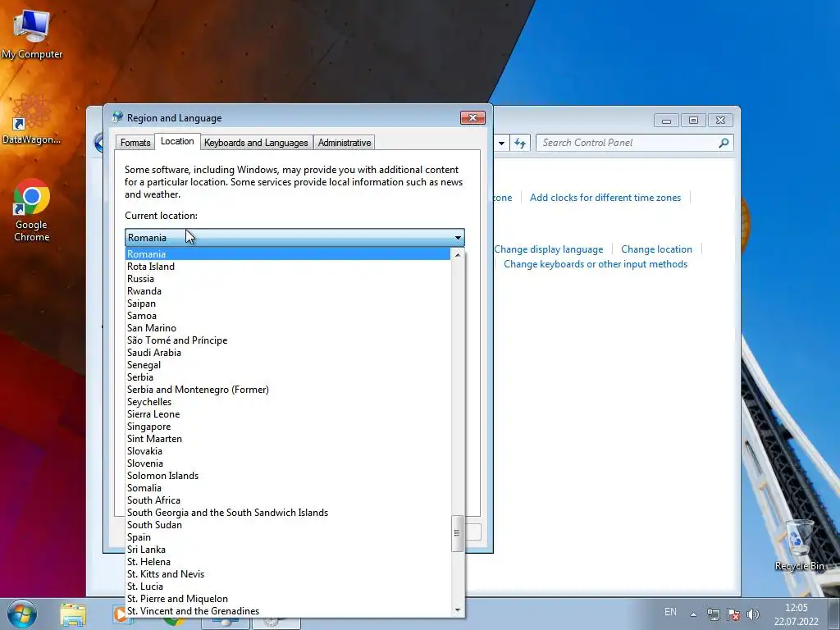Click the taskbar clock showing 12:05
840x630 pixels.
tap(796, 614)
